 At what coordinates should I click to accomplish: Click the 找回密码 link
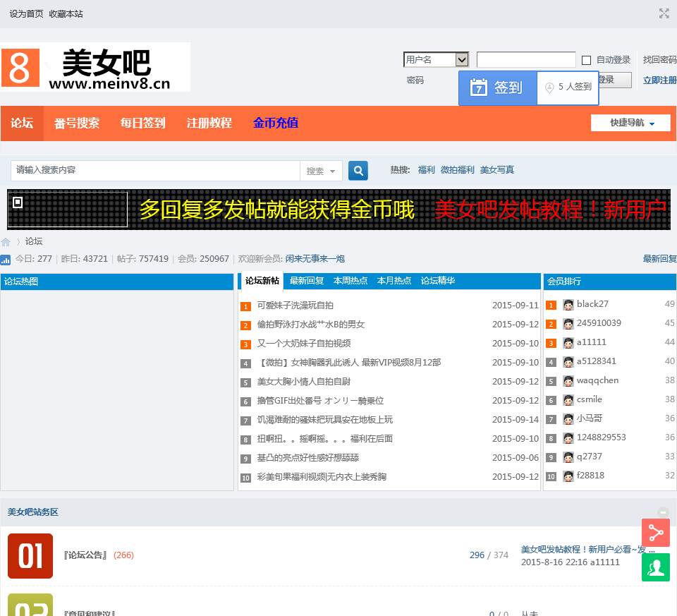pos(660,59)
